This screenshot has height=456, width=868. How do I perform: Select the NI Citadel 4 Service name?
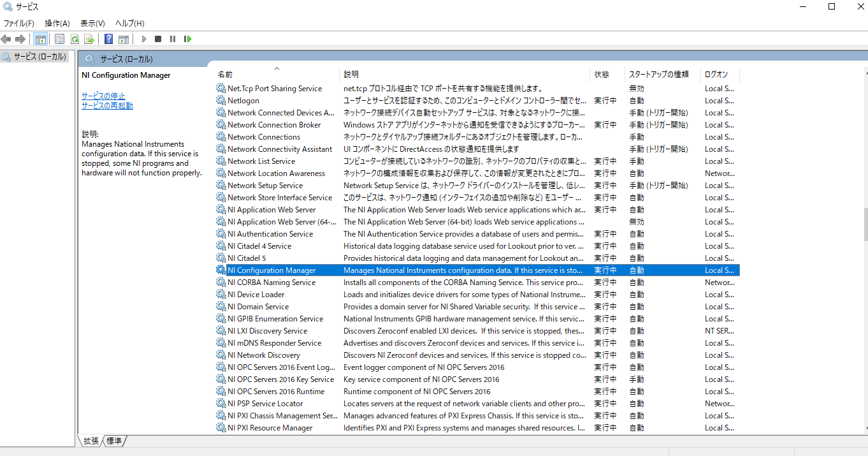pos(259,246)
